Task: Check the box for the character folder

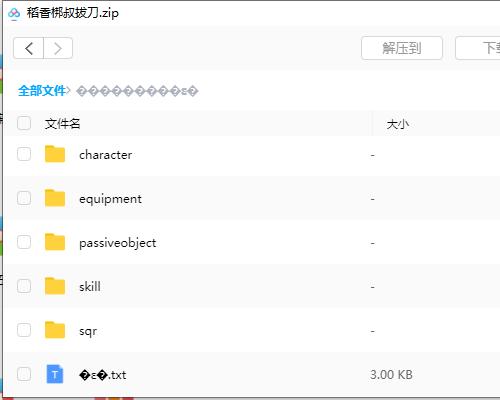Action: [24, 154]
